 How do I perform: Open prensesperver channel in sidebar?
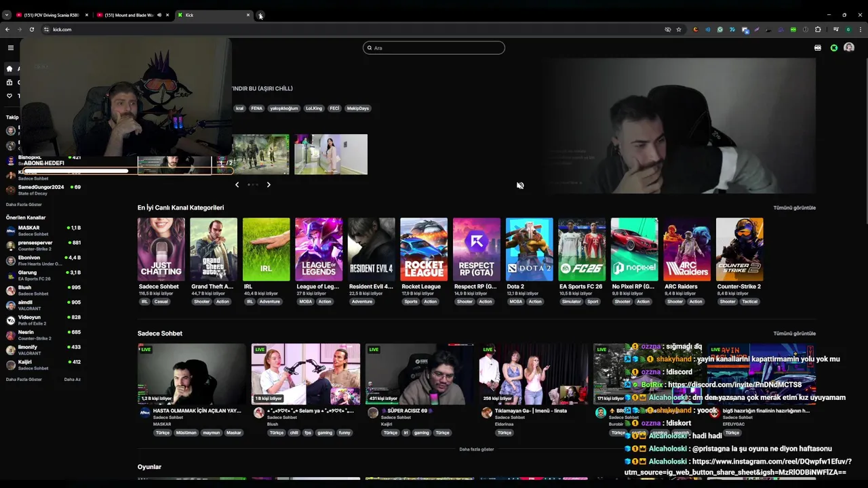(x=43, y=245)
